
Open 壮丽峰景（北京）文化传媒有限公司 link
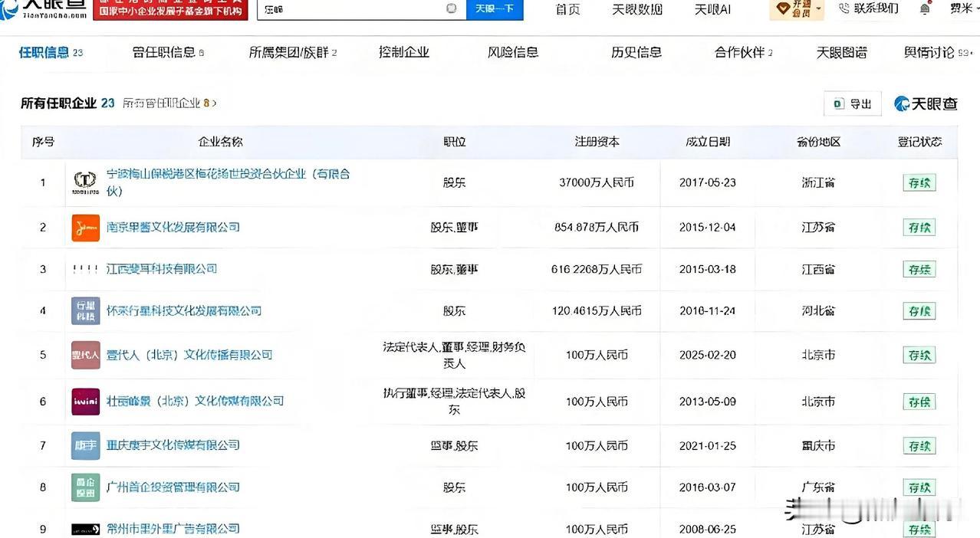195,401
